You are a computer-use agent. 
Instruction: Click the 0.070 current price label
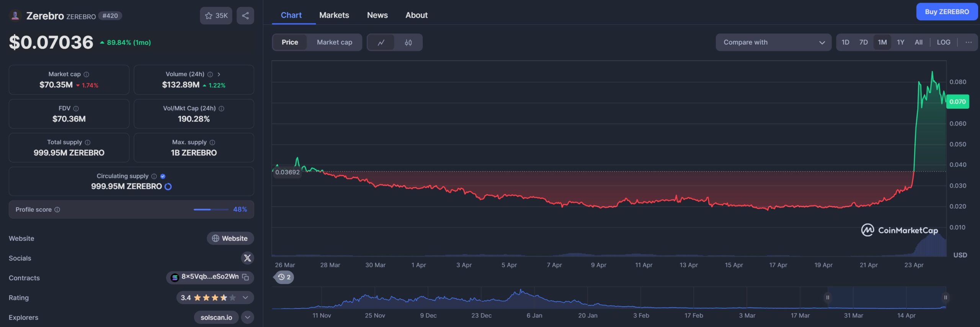point(958,102)
